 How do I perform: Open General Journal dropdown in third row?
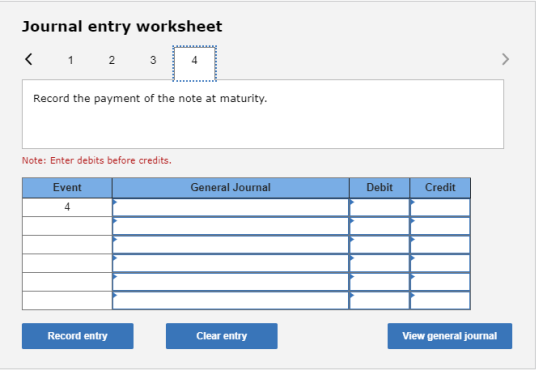(230, 245)
